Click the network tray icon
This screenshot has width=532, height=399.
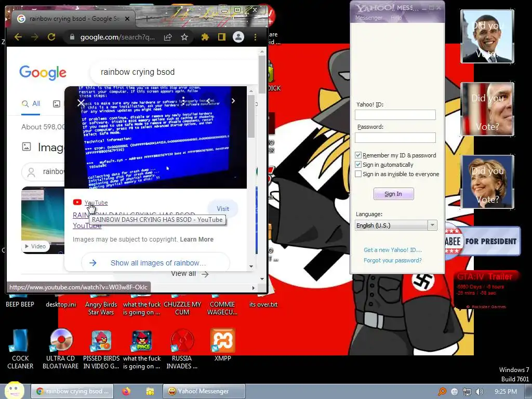click(x=467, y=392)
